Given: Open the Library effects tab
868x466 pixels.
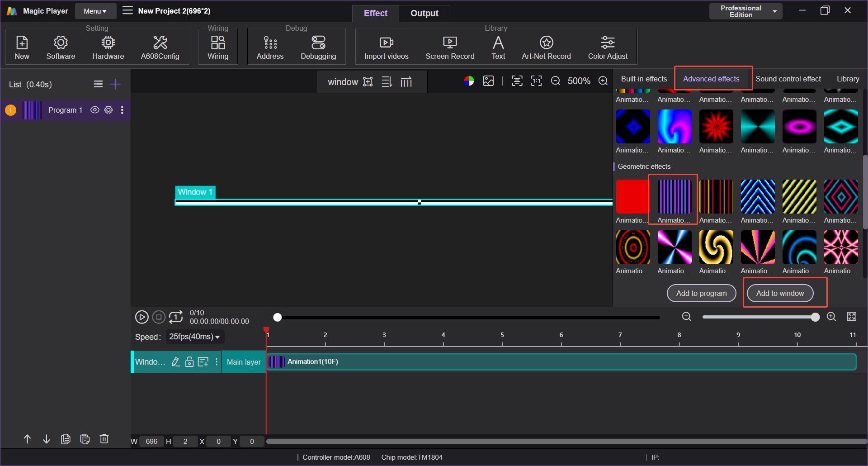Looking at the screenshot, I should (x=848, y=79).
